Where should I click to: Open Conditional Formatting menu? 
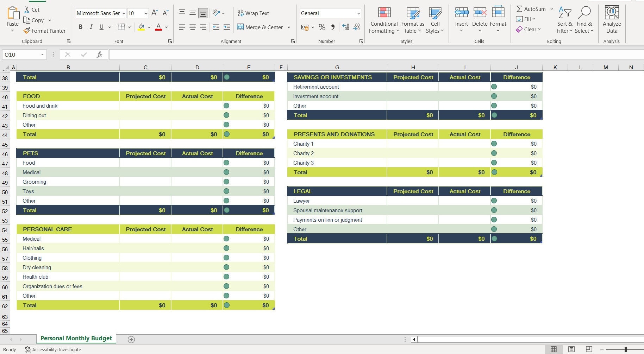pyautogui.click(x=384, y=20)
